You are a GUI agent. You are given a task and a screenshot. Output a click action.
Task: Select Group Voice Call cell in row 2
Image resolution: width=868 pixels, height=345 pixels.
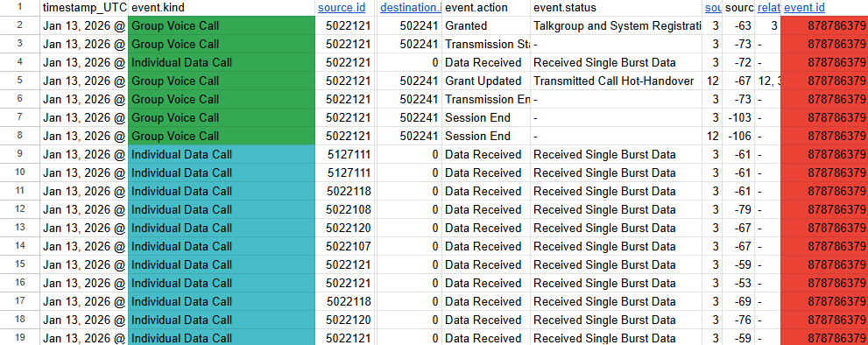pyautogui.click(x=222, y=26)
